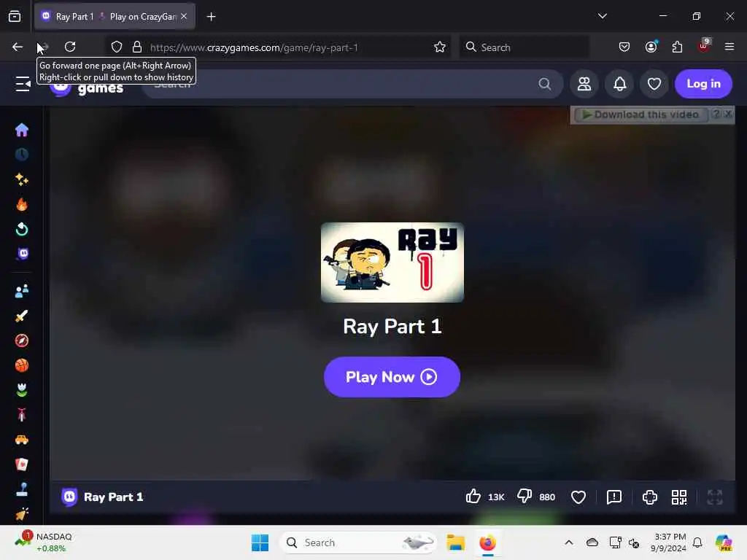Open File Explorer from the taskbar

[455, 542]
